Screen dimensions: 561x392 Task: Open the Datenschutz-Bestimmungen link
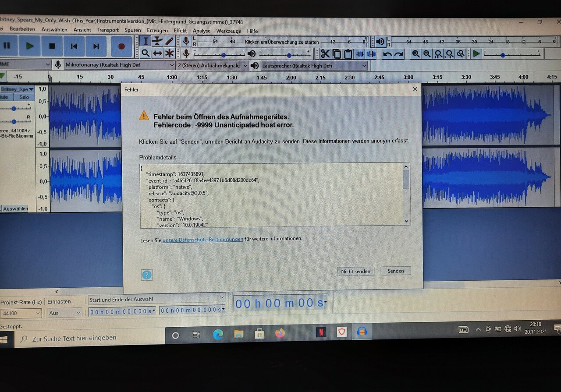(203, 239)
